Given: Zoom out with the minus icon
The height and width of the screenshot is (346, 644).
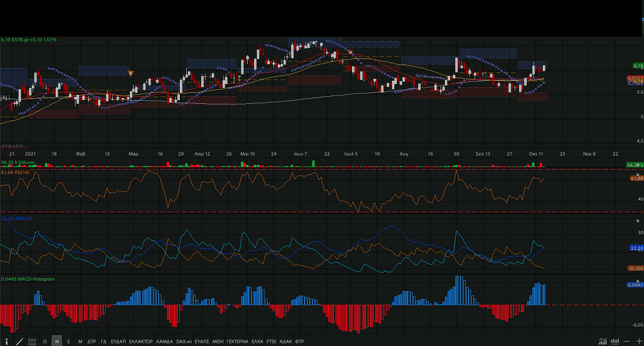Looking at the screenshot, I should click(627, 342).
